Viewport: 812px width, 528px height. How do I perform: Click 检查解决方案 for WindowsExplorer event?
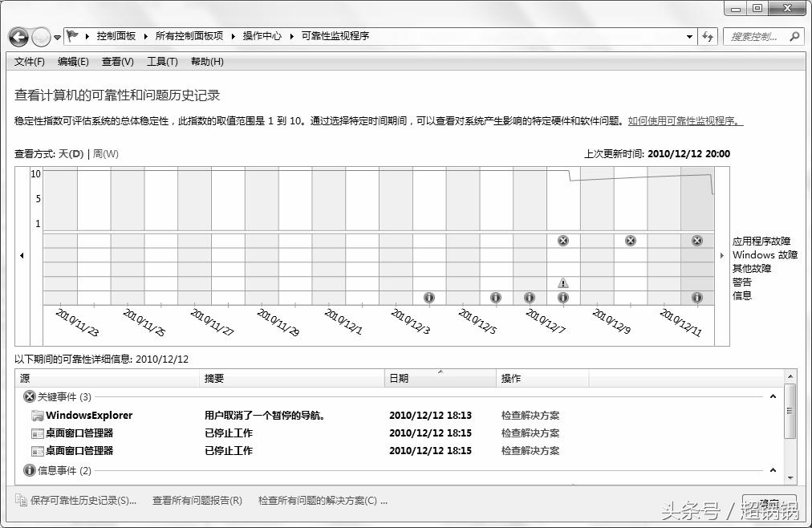click(533, 415)
